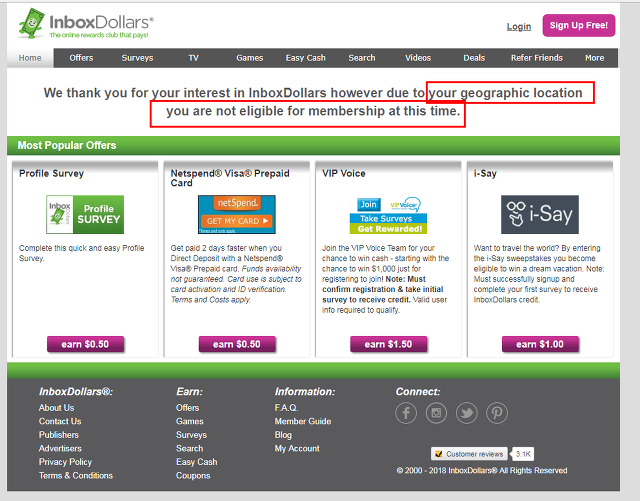
Task: Open the footer Search link under Earn
Action: coord(189,448)
